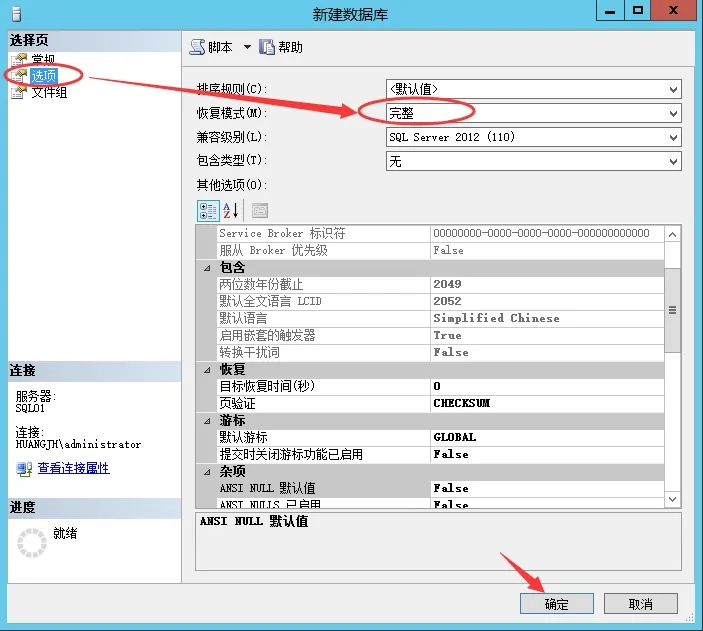Click the 取消 button to cancel
Screen dimensions: 703x631
[640, 604]
